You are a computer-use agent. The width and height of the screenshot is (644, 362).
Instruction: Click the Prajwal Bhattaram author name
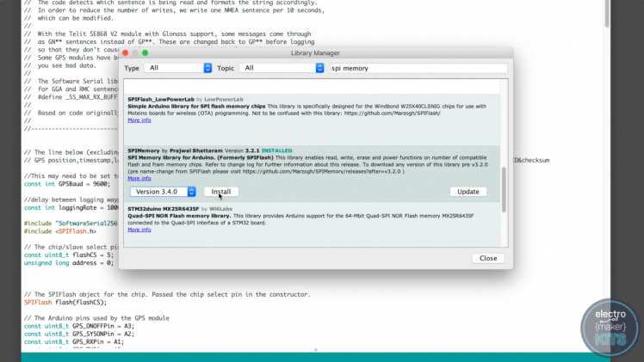(196, 150)
